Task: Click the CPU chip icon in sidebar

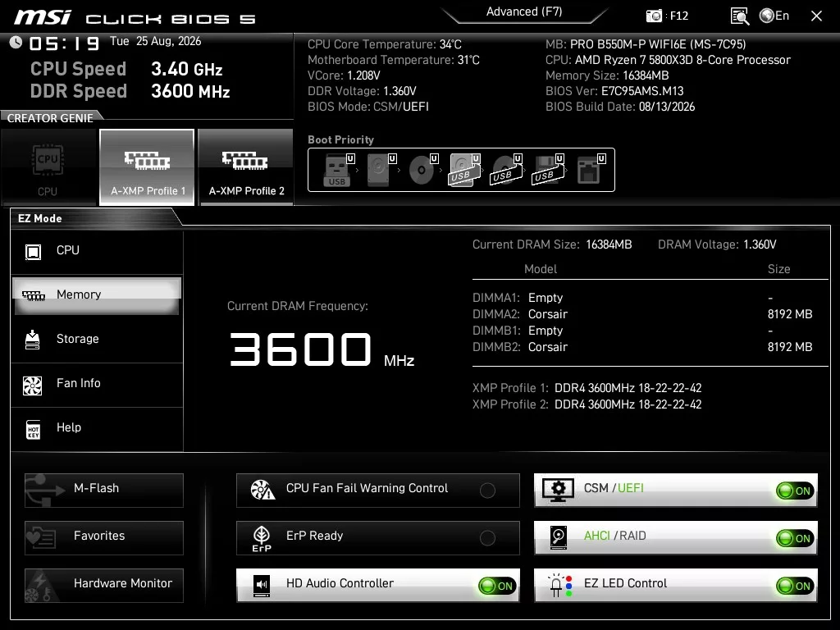Action: pos(33,252)
